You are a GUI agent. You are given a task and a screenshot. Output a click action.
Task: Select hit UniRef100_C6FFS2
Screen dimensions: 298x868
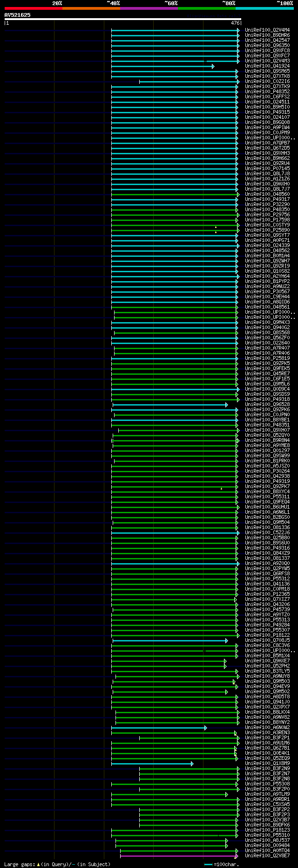click(267, 97)
